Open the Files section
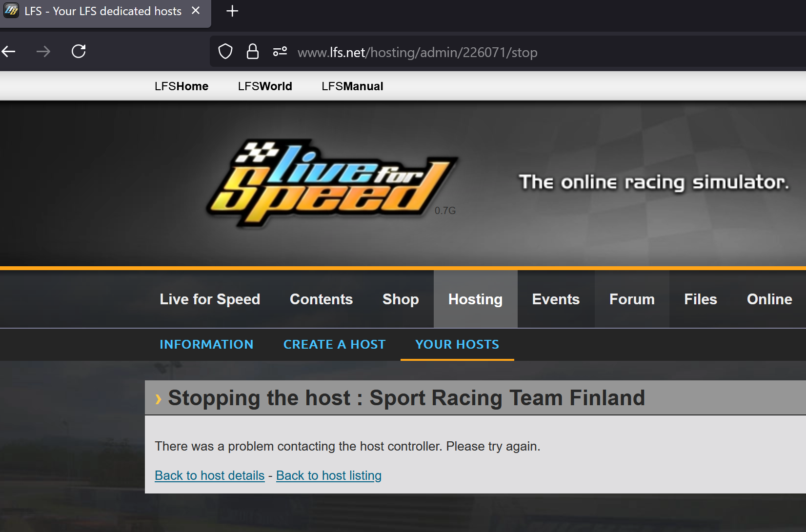The width and height of the screenshot is (806, 532). [701, 299]
